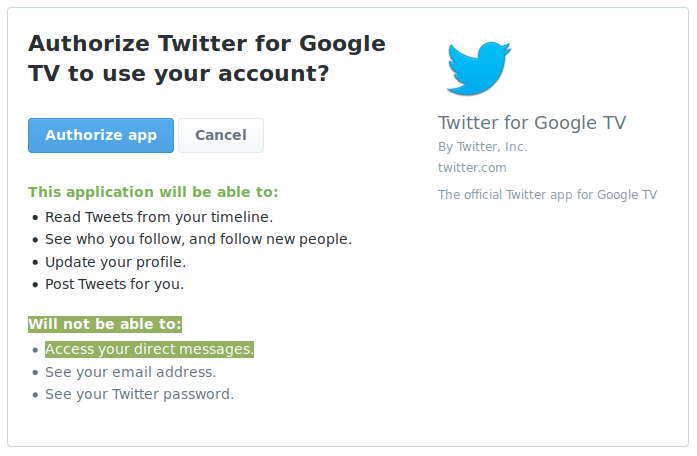The height and width of the screenshot is (456, 697).
Task: Click the 'See your email address' line
Action: (x=130, y=372)
